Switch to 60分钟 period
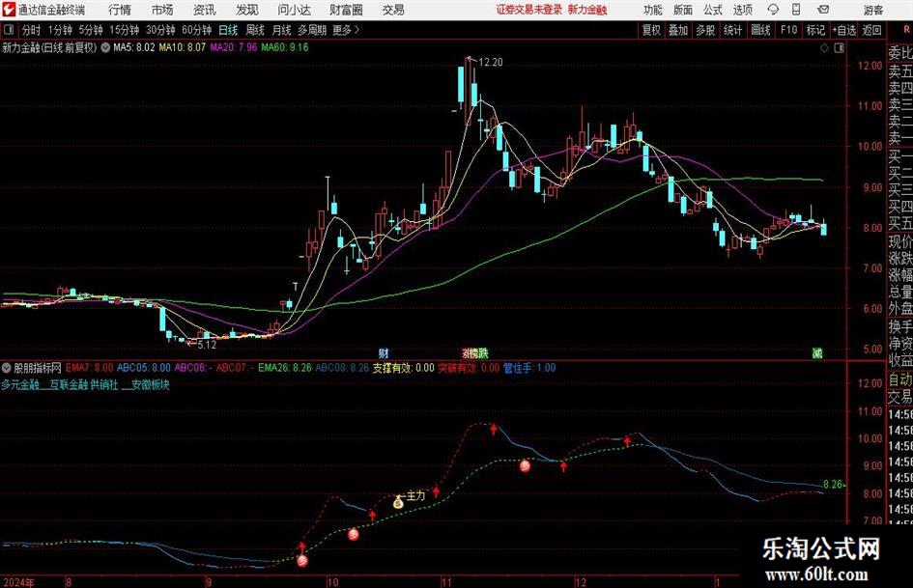 (196, 30)
